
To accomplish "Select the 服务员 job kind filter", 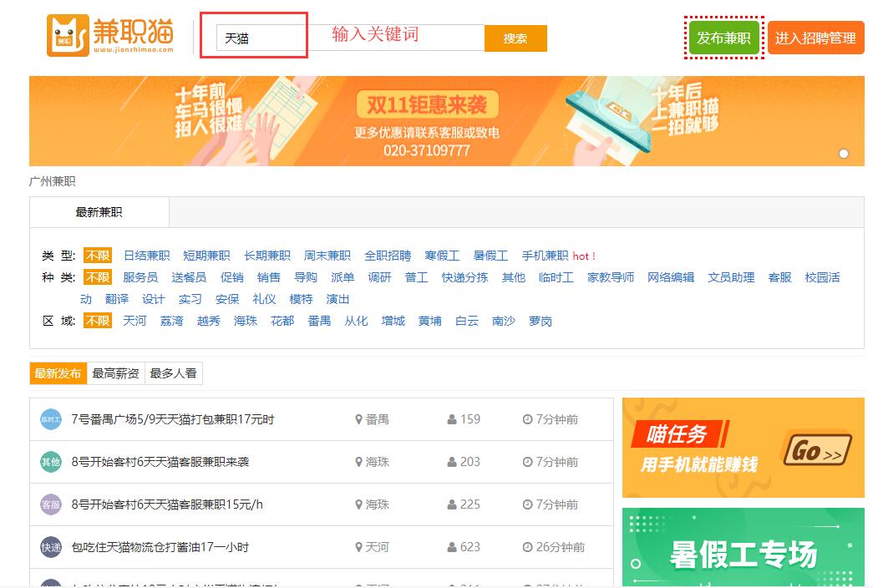I will 140,277.
